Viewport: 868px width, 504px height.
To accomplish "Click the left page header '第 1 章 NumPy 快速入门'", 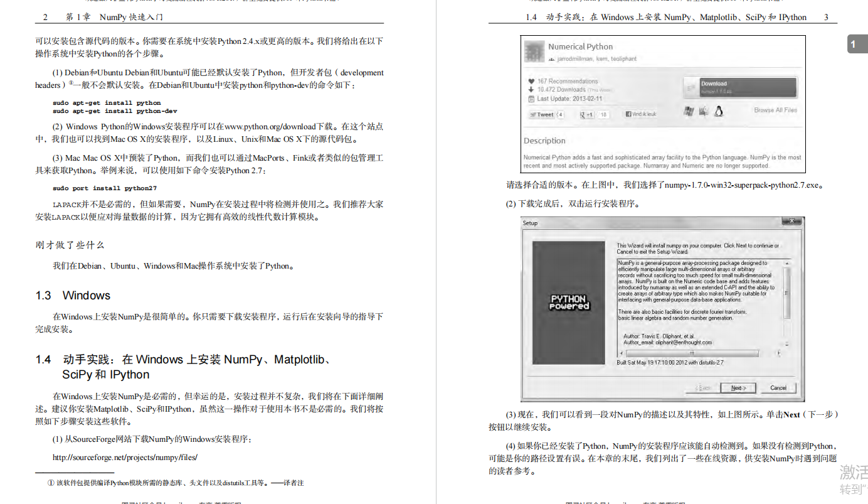I will [x=114, y=17].
